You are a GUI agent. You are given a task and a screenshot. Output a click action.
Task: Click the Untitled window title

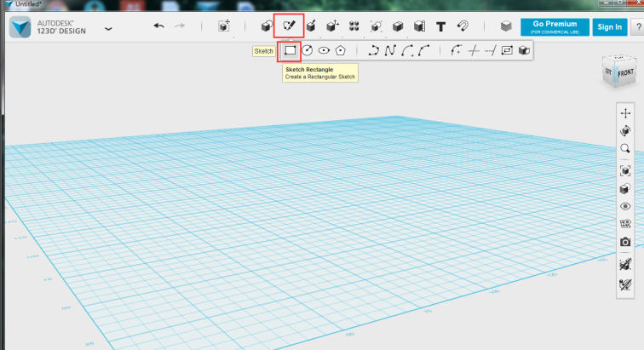28,4
